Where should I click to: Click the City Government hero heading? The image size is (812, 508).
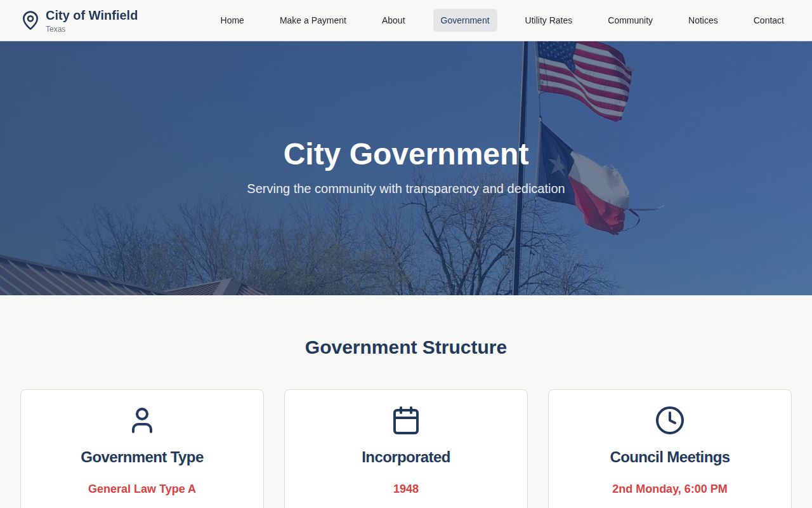tap(406, 154)
